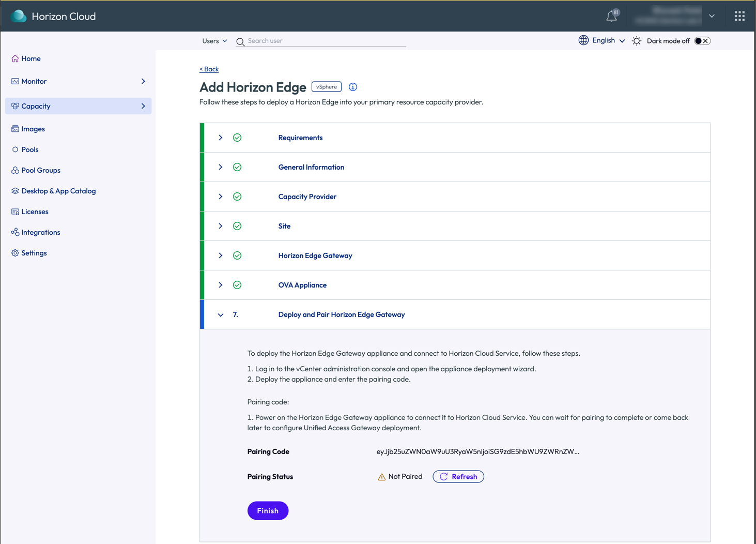
Task: Click the Capacity icon in sidebar
Action: (15, 106)
